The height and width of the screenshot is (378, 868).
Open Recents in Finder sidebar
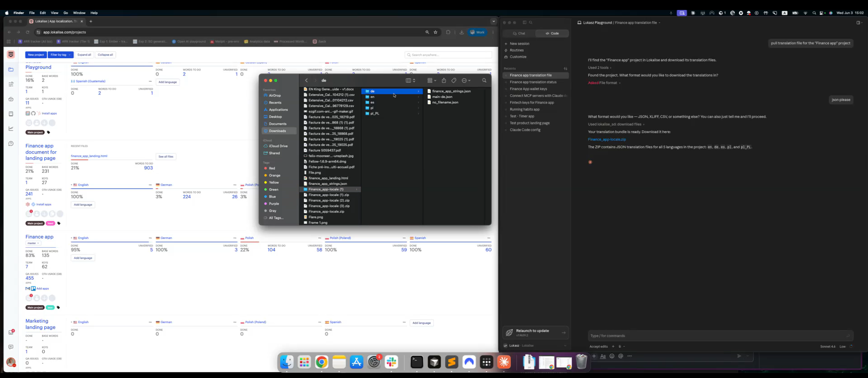pyautogui.click(x=275, y=103)
